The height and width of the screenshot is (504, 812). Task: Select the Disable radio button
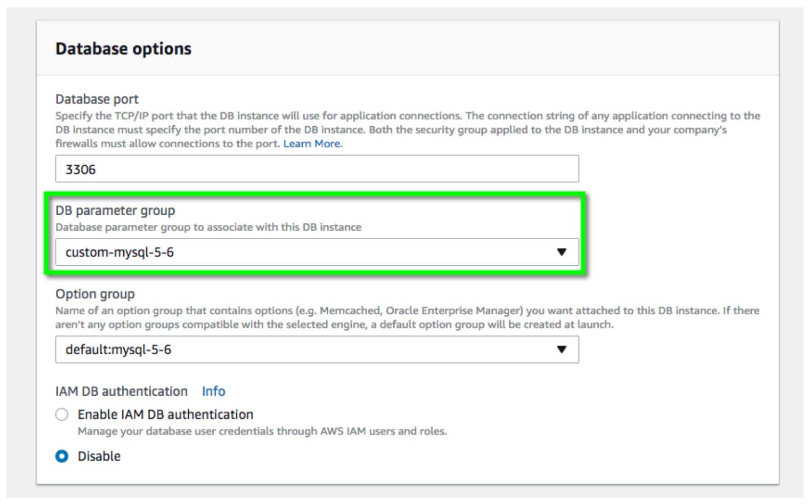click(62, 456)
